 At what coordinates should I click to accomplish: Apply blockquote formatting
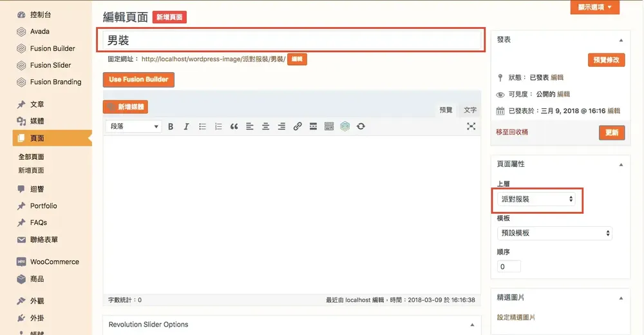tap(234, 127)
